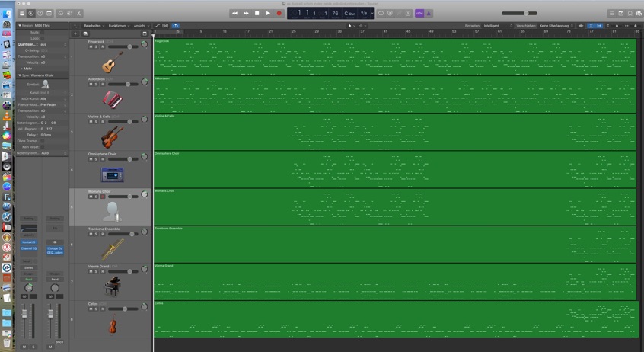Open the Media Browser icon
The height and width of the screenshot is (352, 644).
pos(639,13)
